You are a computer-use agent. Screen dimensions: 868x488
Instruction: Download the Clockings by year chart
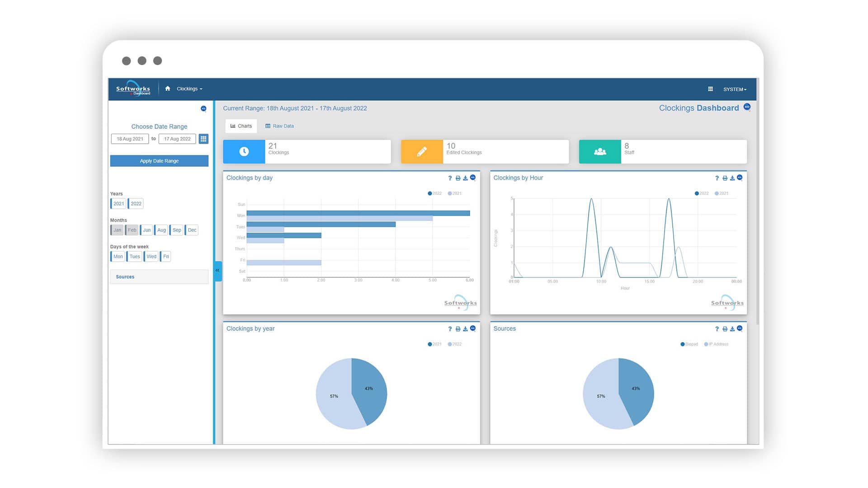[465, 329]
